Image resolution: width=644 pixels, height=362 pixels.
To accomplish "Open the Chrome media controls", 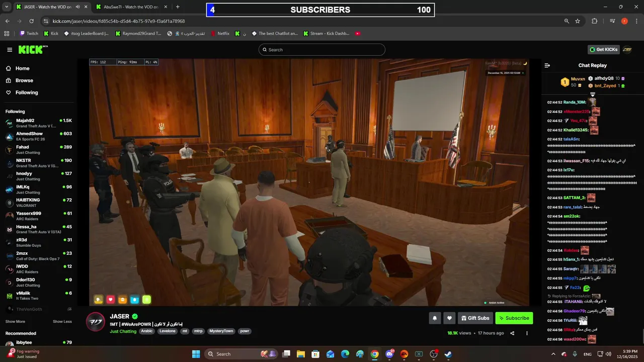I will point(612,21).
